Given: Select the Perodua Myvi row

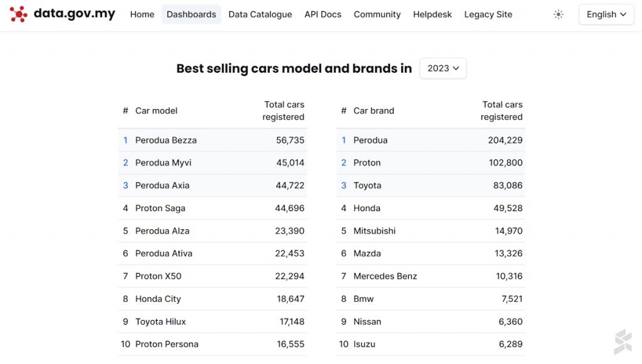Looking at the screenshot, I should pyautogui.click(x=213, y=163).
